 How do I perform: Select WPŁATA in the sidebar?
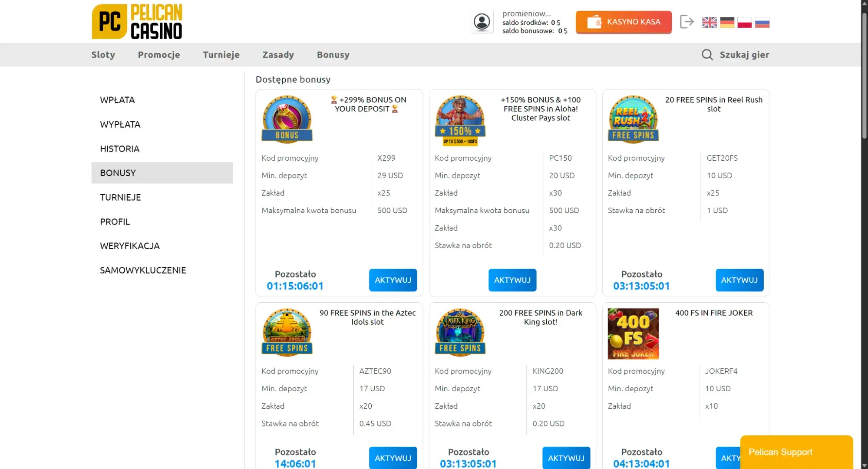point(162,100)
